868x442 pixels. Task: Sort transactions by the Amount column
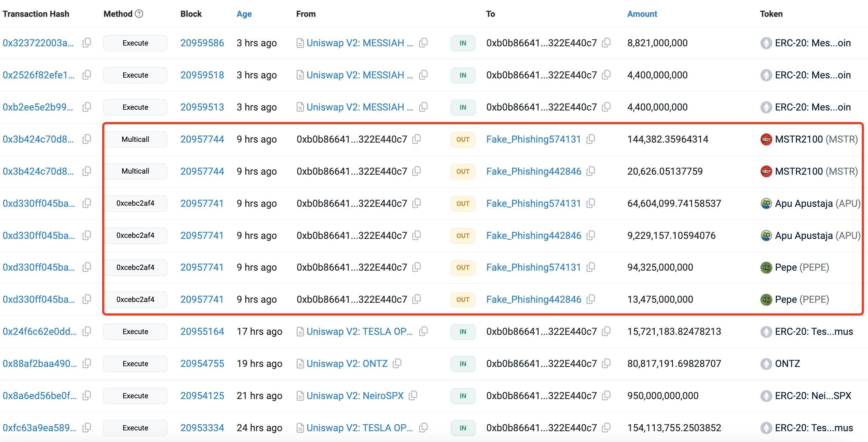tap(642, 13)
